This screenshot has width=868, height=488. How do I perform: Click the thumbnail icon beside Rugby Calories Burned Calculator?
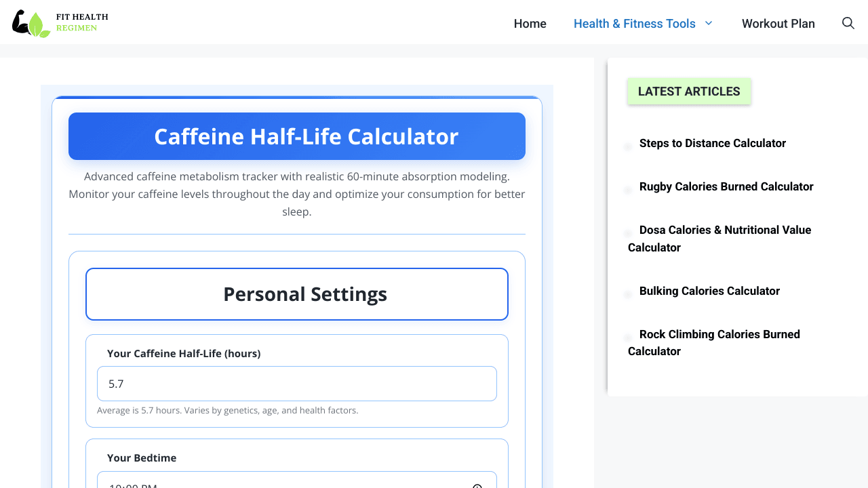click(628, 190)
